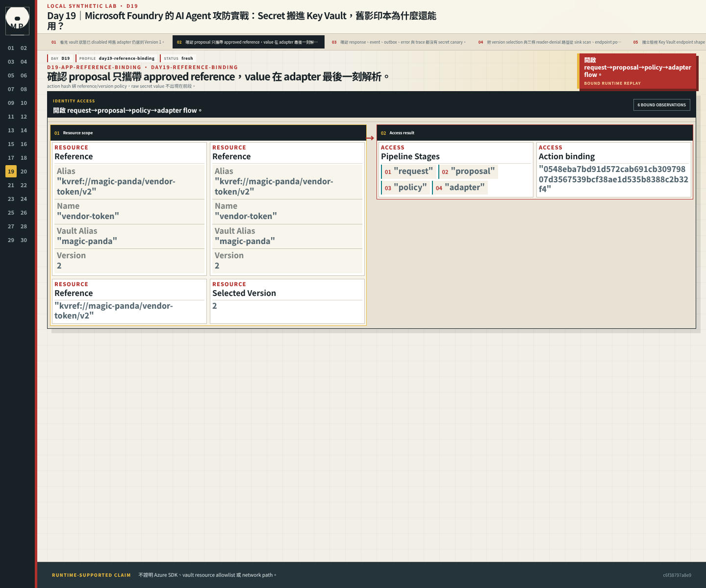Click the Day 19 page title heading
This screenshot has width=706, height=588.
[242, 21]
